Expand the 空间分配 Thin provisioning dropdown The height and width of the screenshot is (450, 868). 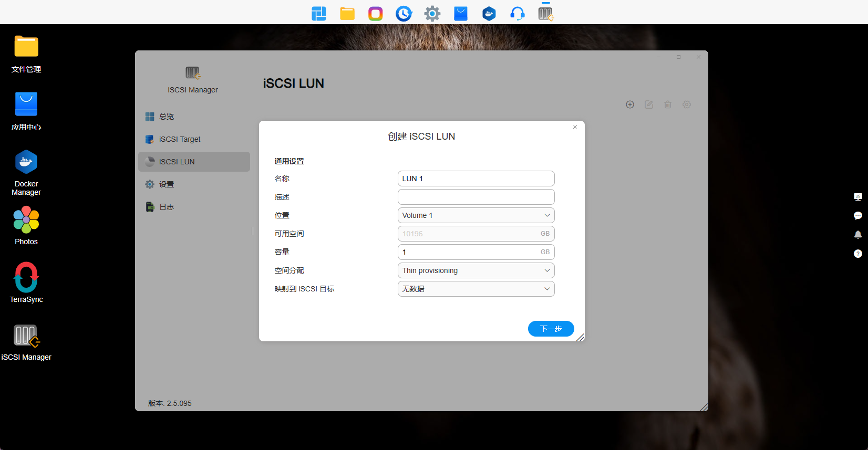[x=476, y=270]
